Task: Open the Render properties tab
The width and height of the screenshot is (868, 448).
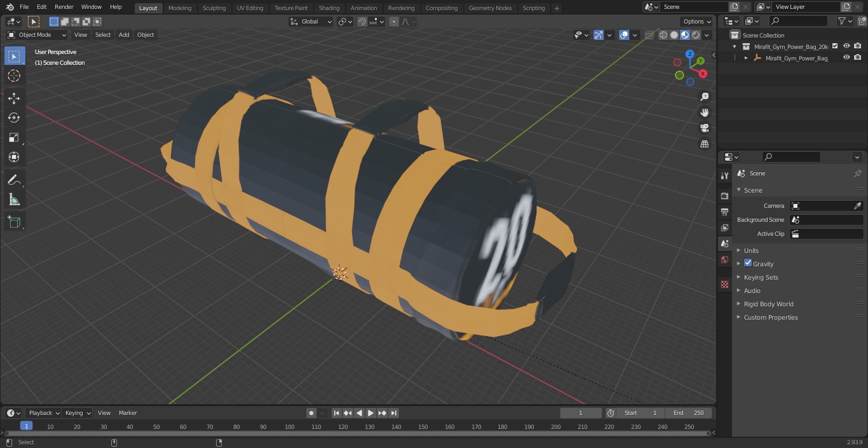Action: pyautogui.click(x=724, y=196)
